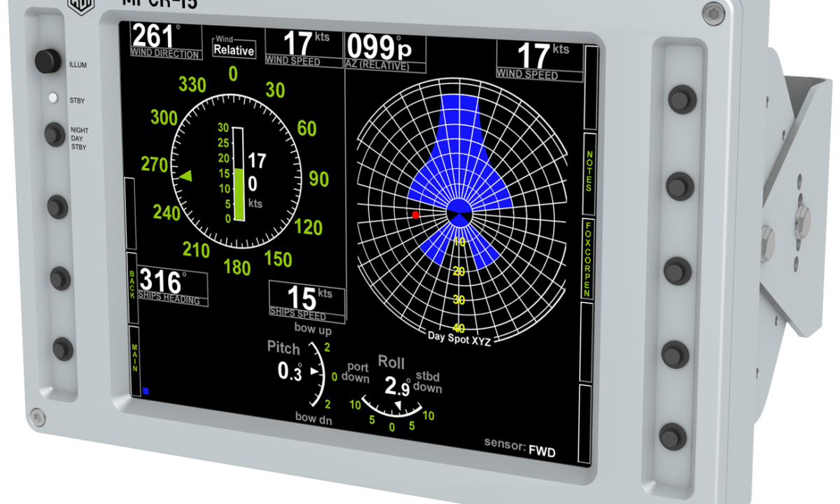Select the Ships Heading 316 readout
This screenshot has width=840, height=504.
click(x=172, y=285)
